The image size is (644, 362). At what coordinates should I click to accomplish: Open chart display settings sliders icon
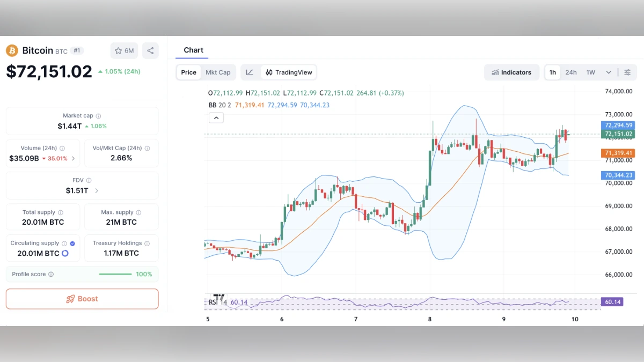point(628,72)
